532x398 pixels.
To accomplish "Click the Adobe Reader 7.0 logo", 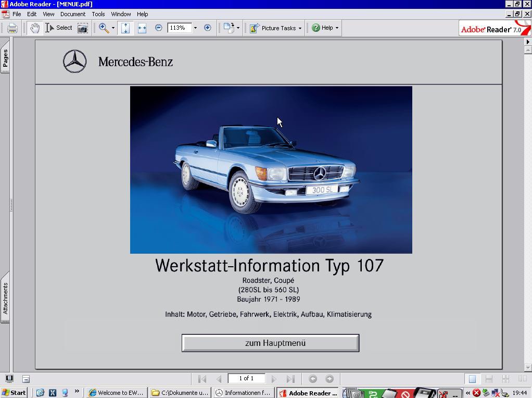I will (494, 29).
